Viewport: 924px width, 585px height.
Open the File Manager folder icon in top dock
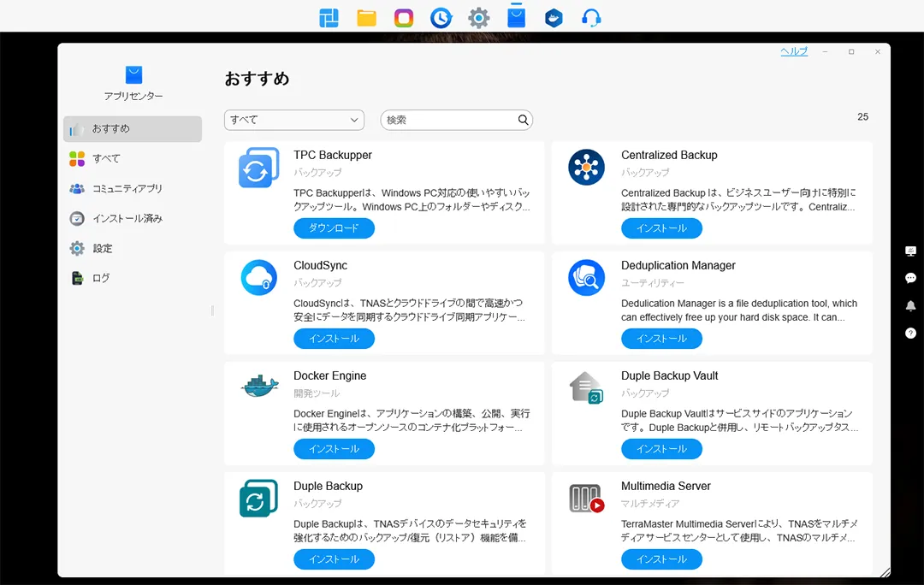pos(366,17)
